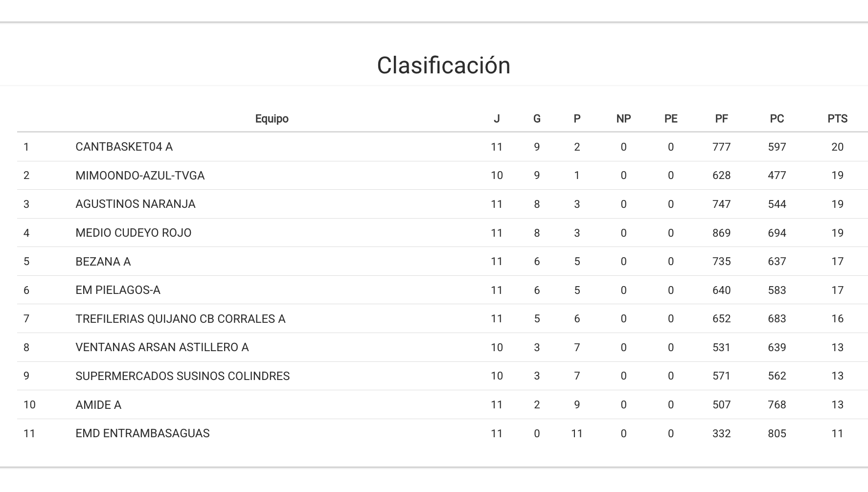Select the BEZANA A team
This screenshot has width=868, height=492.
(103, 262)
